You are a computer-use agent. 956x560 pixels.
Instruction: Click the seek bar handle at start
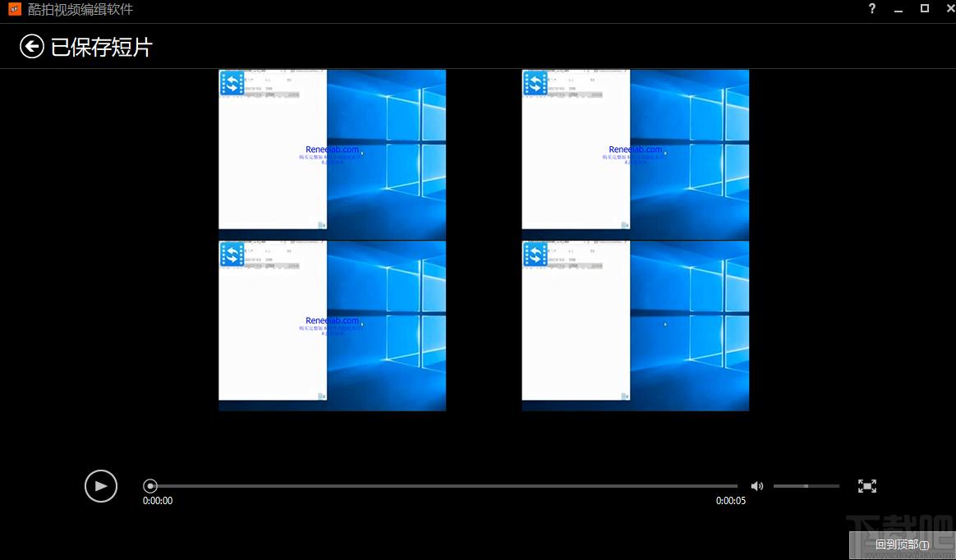click(150, 486)
